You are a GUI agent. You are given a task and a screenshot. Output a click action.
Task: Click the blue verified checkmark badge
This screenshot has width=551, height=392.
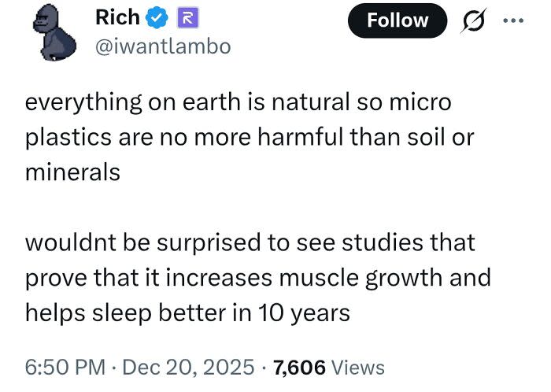coord(156,17)
